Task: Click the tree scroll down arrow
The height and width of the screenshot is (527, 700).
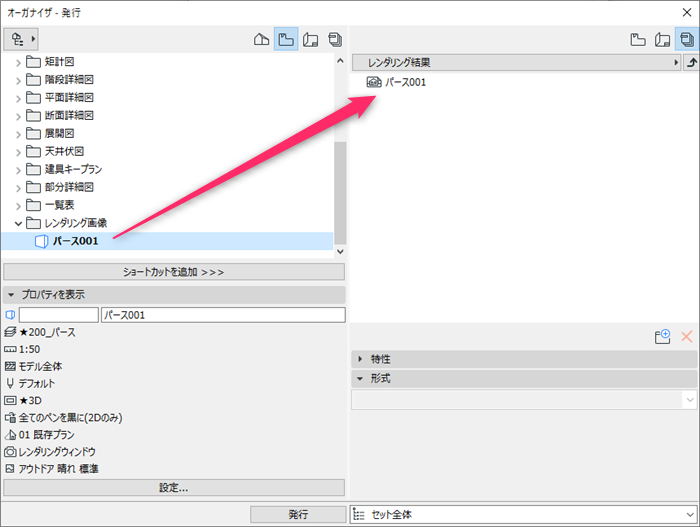Action: click(x=340, y=251)
